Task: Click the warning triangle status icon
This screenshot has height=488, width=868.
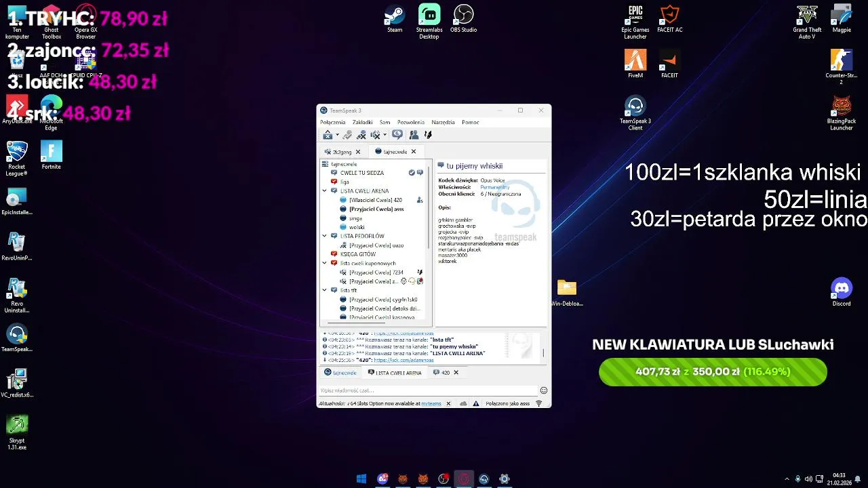Action: pyautogui.click(x=476, y=403)
